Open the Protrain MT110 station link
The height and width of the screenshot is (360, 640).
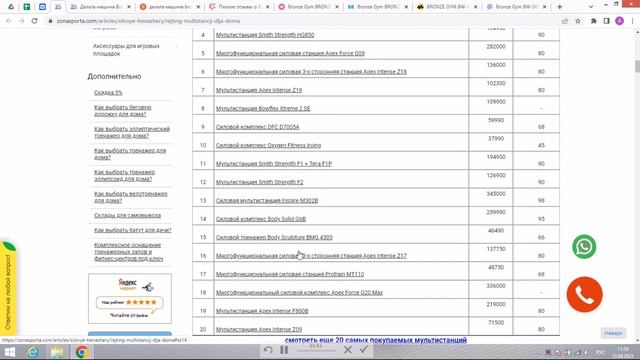290,274
